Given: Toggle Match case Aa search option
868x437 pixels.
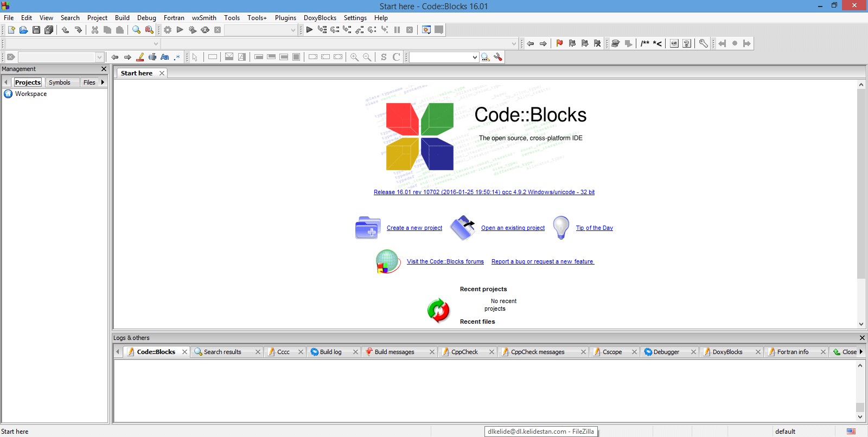Looking at the screenshot, I should pyautogui.click(x=165, y=57).
